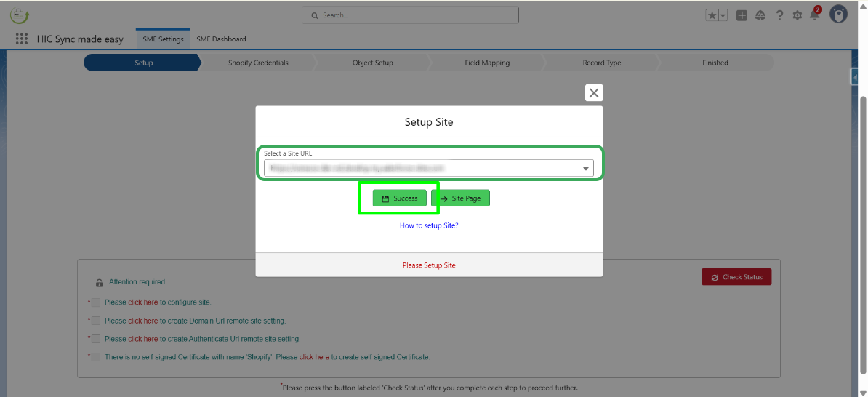Open the global actions plus icon
This screenshot has height=397, width=868.
pos(742,15)
